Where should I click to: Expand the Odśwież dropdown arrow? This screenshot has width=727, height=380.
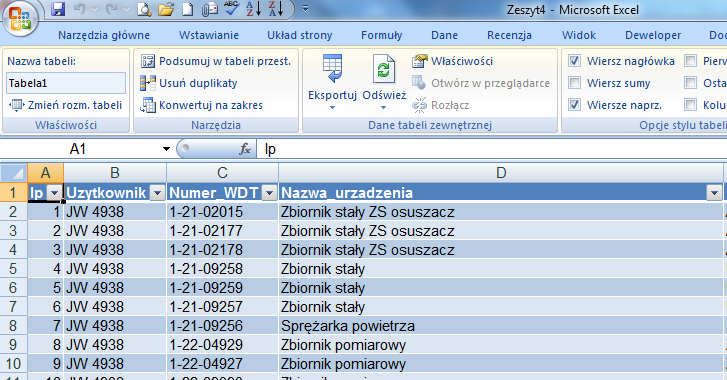point(383,108)
